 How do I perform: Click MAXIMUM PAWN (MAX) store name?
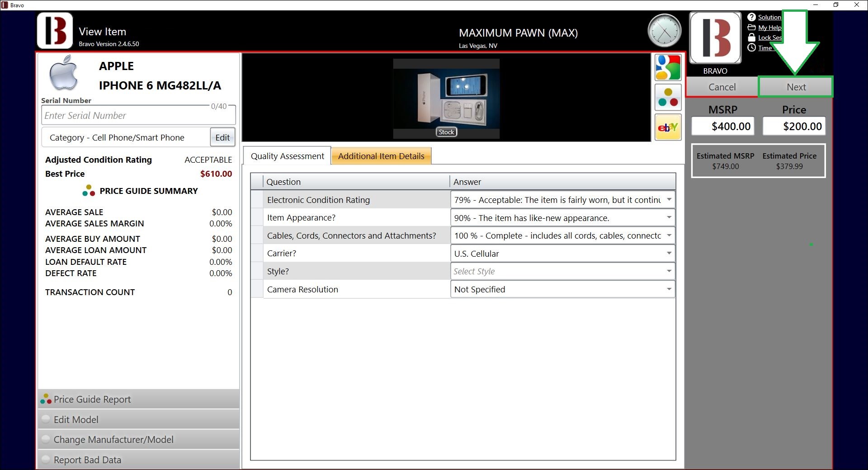518,33
